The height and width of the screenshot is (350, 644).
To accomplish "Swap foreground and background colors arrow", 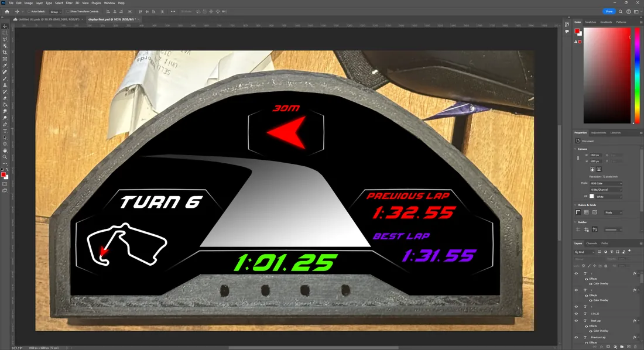I will (7, 169).
